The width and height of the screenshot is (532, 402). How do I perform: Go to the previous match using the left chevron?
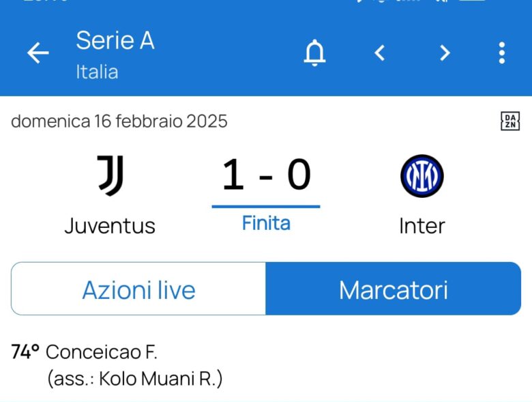point(380,53)
